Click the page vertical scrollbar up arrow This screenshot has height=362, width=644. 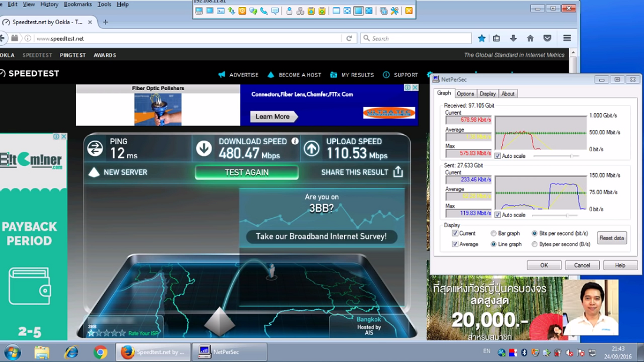pos(573,53)
